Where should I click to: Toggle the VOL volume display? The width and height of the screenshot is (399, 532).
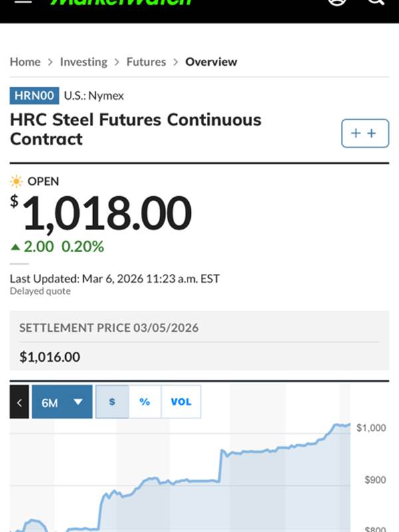click(x=181, y=402)
